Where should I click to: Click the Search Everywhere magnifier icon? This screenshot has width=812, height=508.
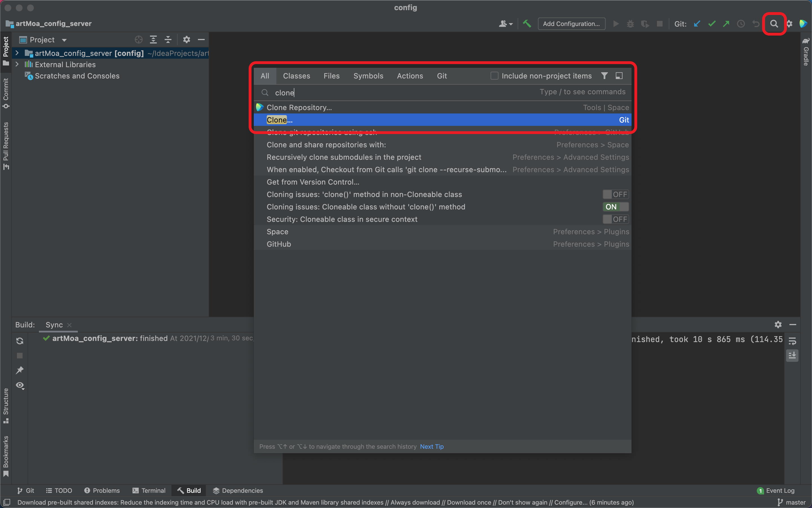pos(774,24)
